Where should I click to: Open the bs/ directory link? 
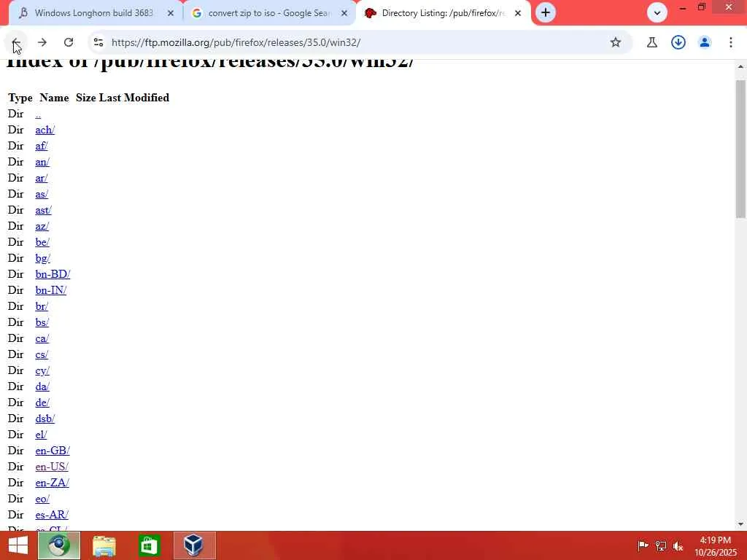42,322
